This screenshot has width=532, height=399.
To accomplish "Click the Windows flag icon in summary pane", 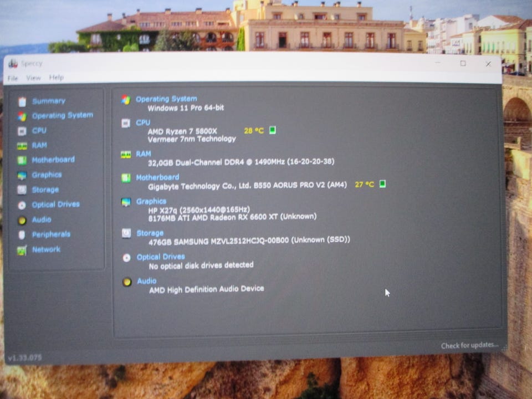I will (126, 100).
